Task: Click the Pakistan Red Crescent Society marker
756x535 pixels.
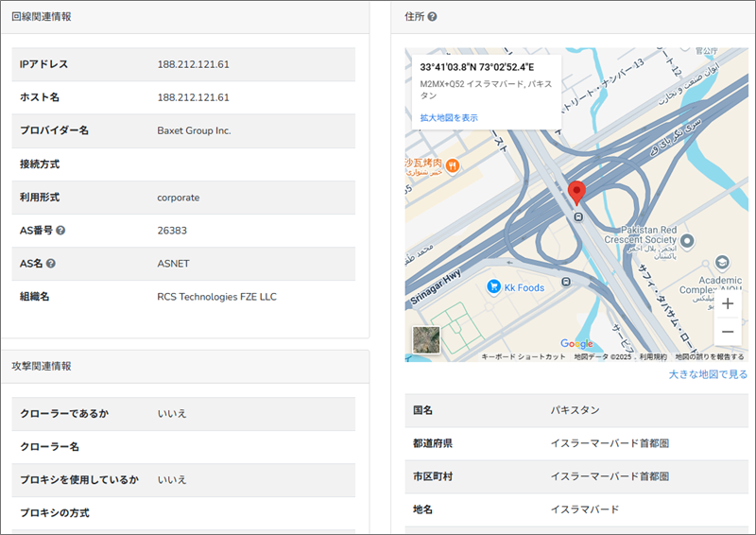Action: (x=687, y=241)
